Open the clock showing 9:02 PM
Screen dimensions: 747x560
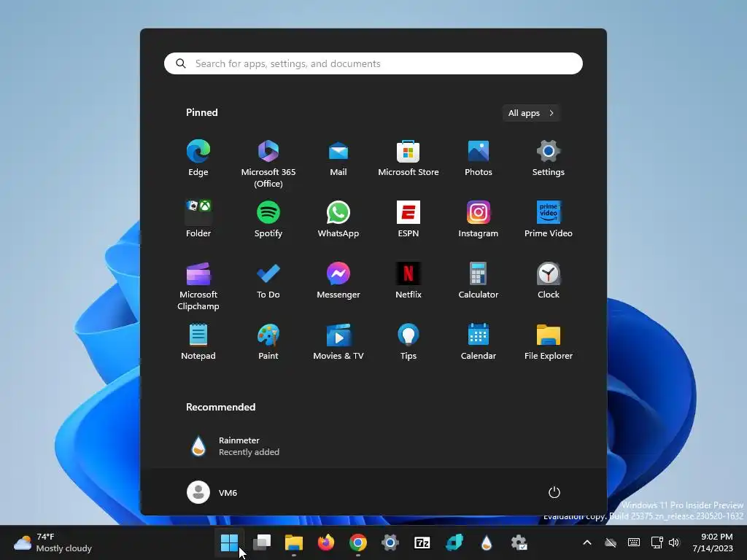[x=713, y=542]
